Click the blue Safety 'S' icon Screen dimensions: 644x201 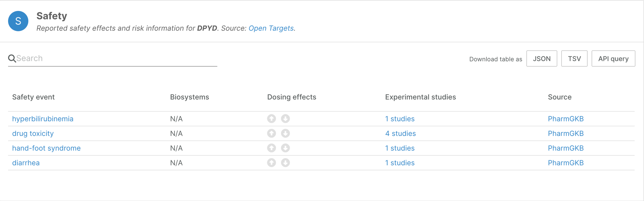coord(18,21)
